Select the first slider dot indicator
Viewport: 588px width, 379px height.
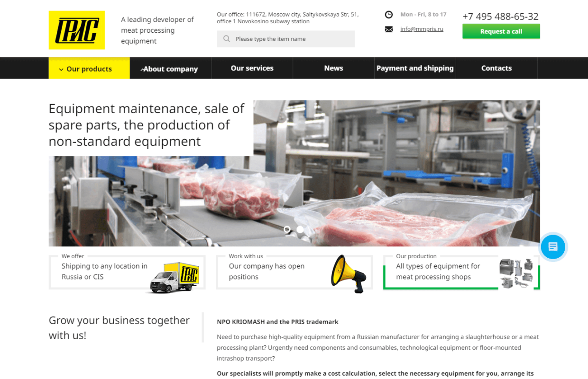287,229
